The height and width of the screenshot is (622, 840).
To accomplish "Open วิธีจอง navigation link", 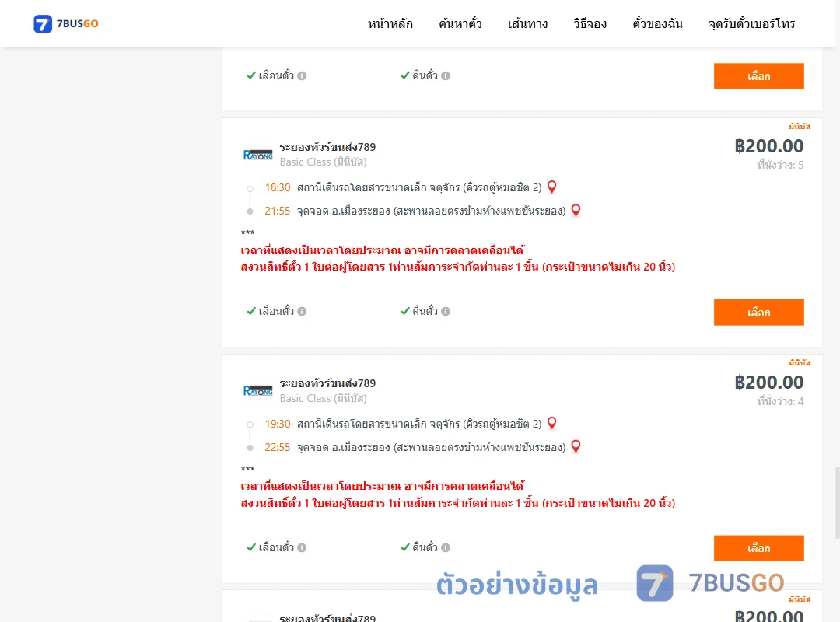I will [x=590, y=23].
